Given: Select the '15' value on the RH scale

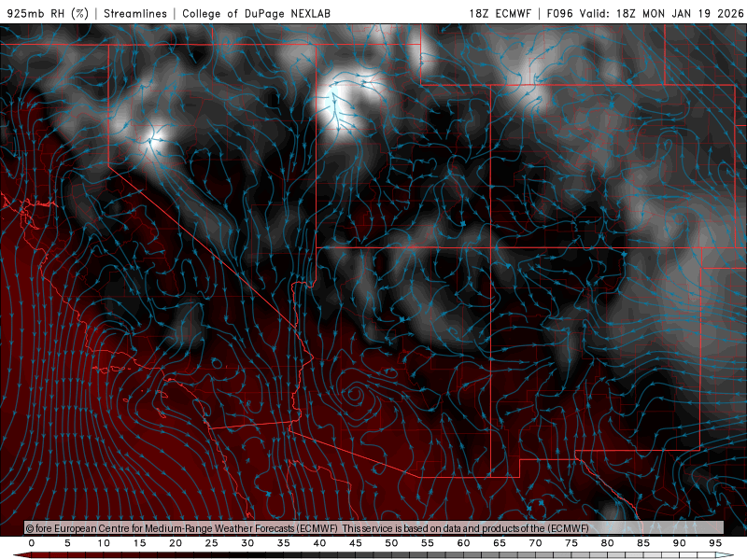Looking at the screenshot, I should coord(139,543).
